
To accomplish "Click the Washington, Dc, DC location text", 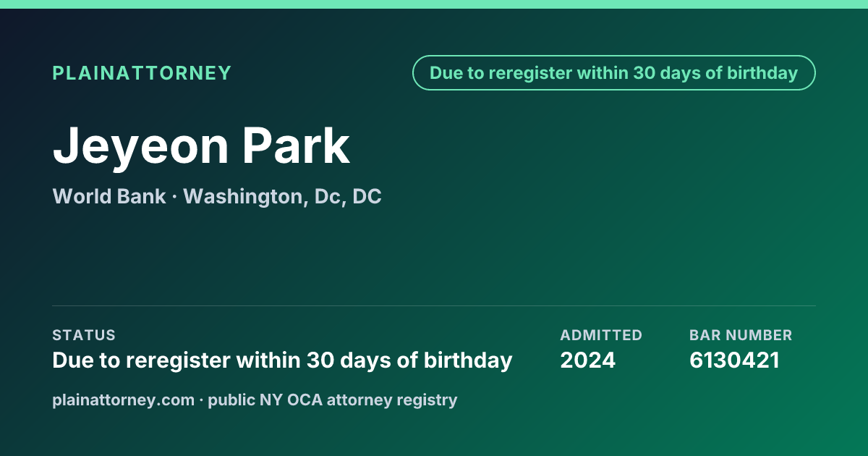I will [282, 197].
